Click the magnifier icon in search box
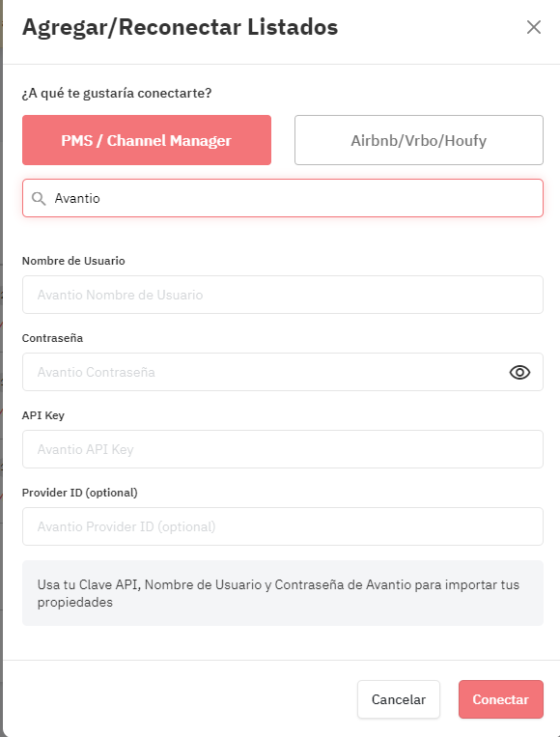The width and height of the screenshot is (560, 737). click(39, 198)
